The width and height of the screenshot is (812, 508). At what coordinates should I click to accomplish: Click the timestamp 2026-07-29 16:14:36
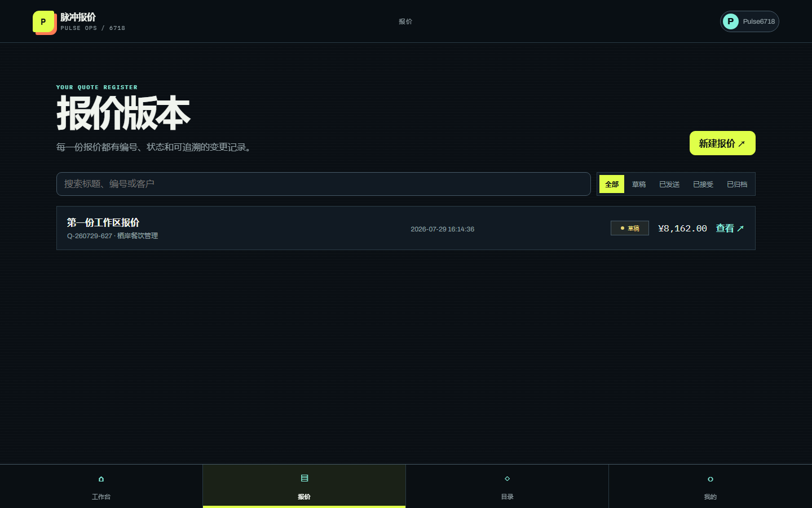[x=443, y=229]
